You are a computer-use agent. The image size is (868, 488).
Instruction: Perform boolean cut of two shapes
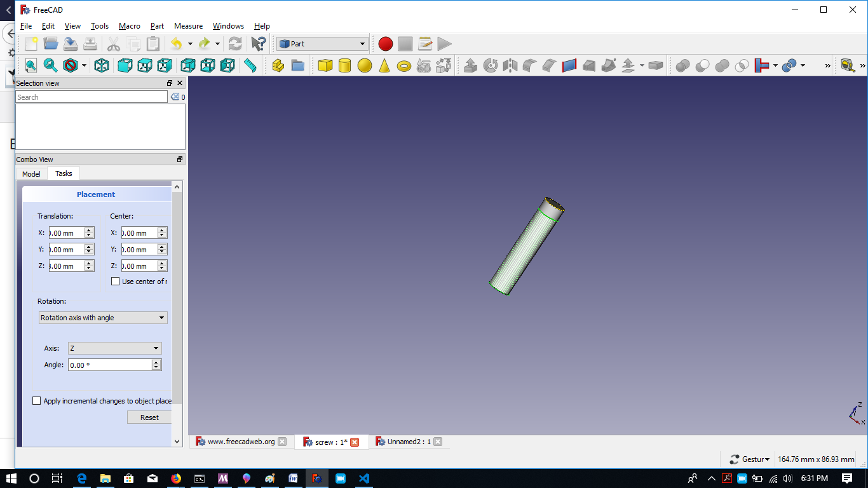703,65
